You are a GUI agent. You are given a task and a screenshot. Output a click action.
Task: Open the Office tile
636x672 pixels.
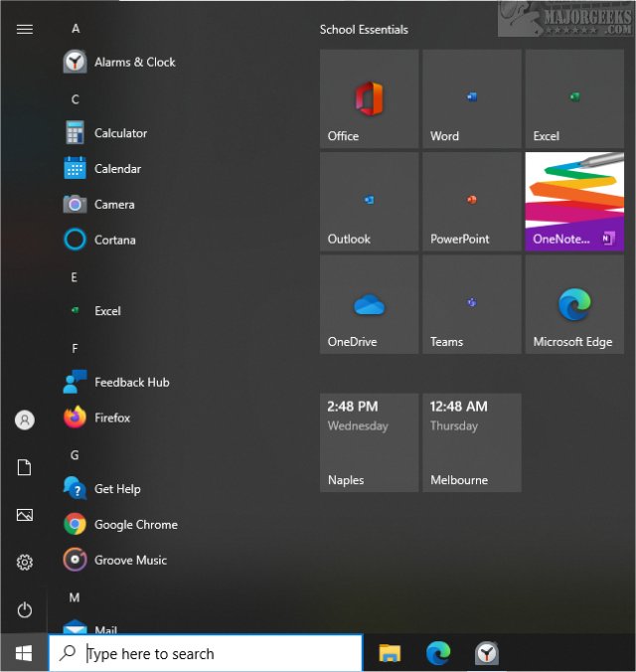(369, 98)
